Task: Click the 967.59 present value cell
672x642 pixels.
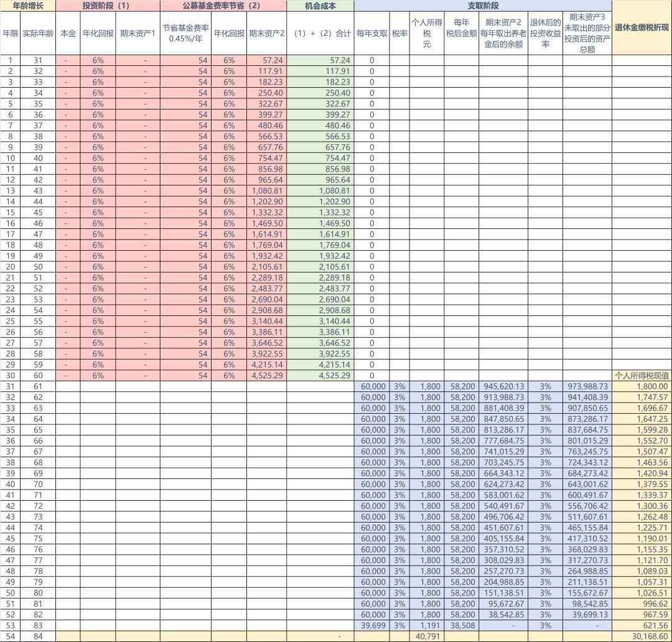Action: (642, 615)
